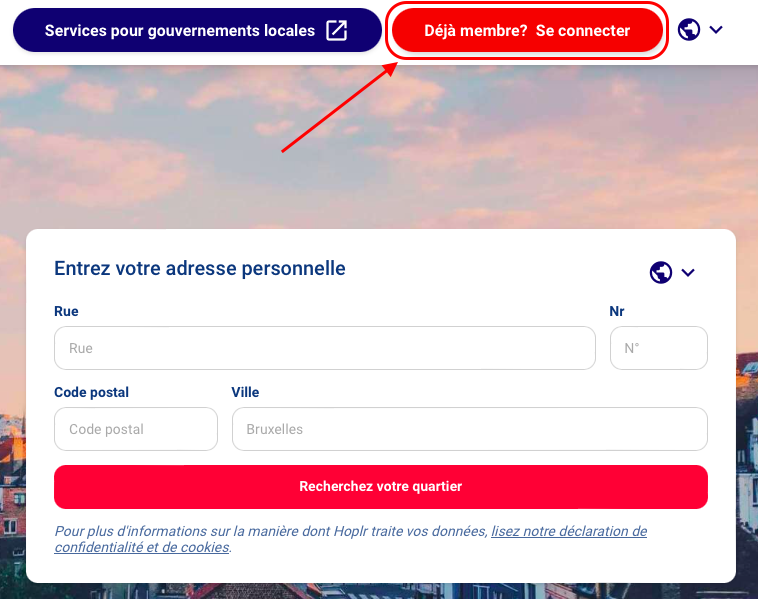The height and width of the screenshot is (599, 758).
Task: Click the globe icon inside the address form
Action: pos(660,272)
